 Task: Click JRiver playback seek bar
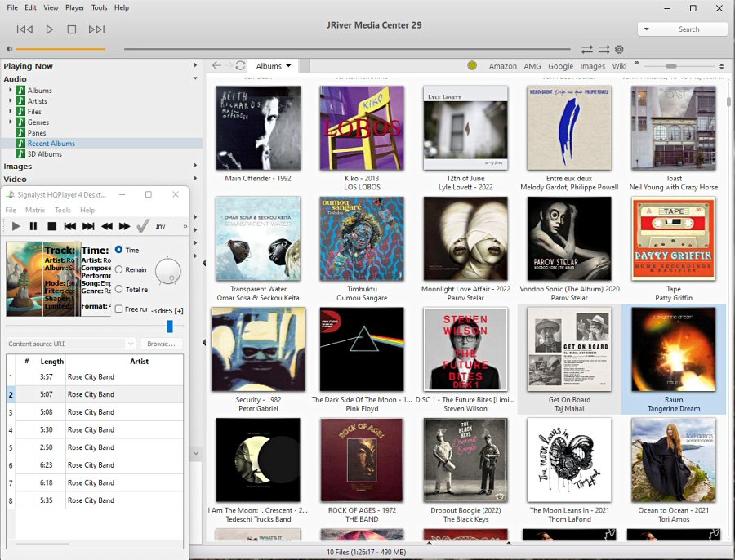[347, 49]
